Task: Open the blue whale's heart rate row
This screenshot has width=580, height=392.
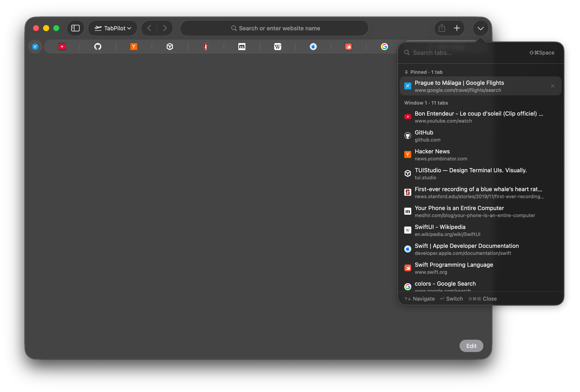Action: coord(480,192)
